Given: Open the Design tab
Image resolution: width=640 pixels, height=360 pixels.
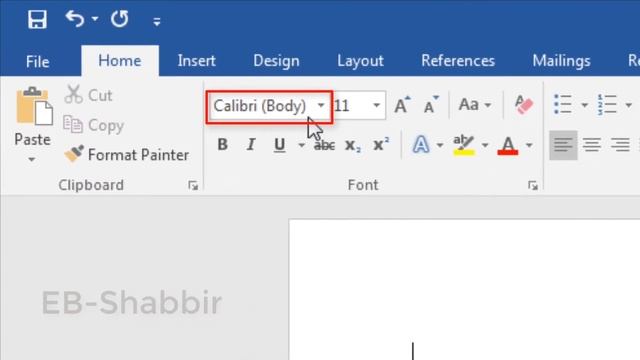Looking at the screenshot, I should pyautogui.click(x=276, y=61).
